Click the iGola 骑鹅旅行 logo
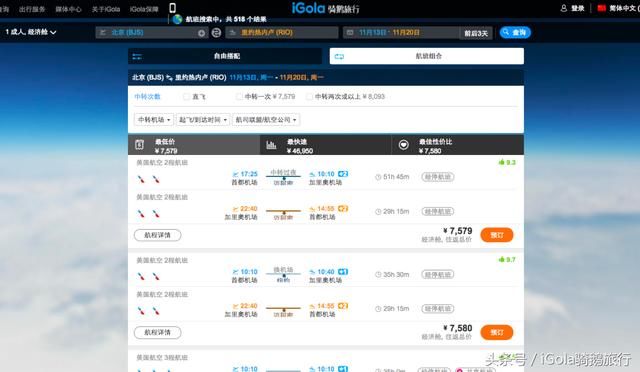This screenshot has width=640, height=372. tap(325, 8)
